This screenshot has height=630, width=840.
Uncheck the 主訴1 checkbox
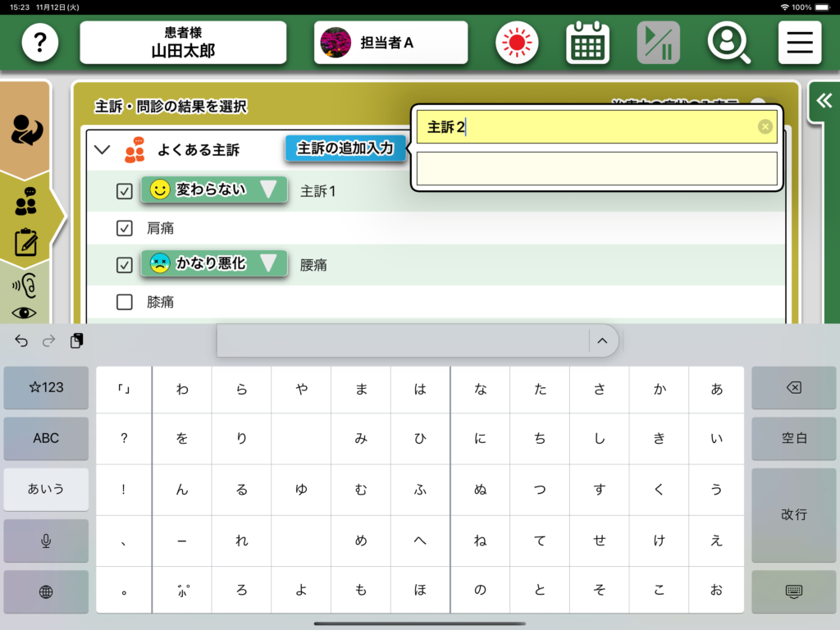coord(125,191)
